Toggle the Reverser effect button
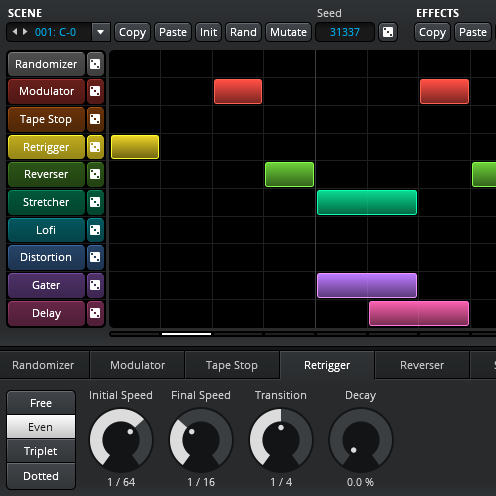496x496 pixels. tap(46, 174)
